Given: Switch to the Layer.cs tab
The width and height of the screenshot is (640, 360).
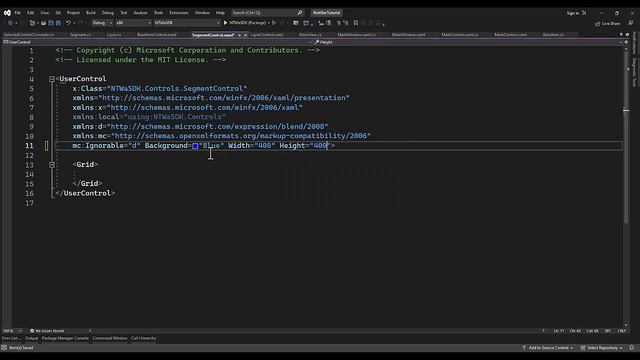Looking at the screenshot, I should 114,35.
